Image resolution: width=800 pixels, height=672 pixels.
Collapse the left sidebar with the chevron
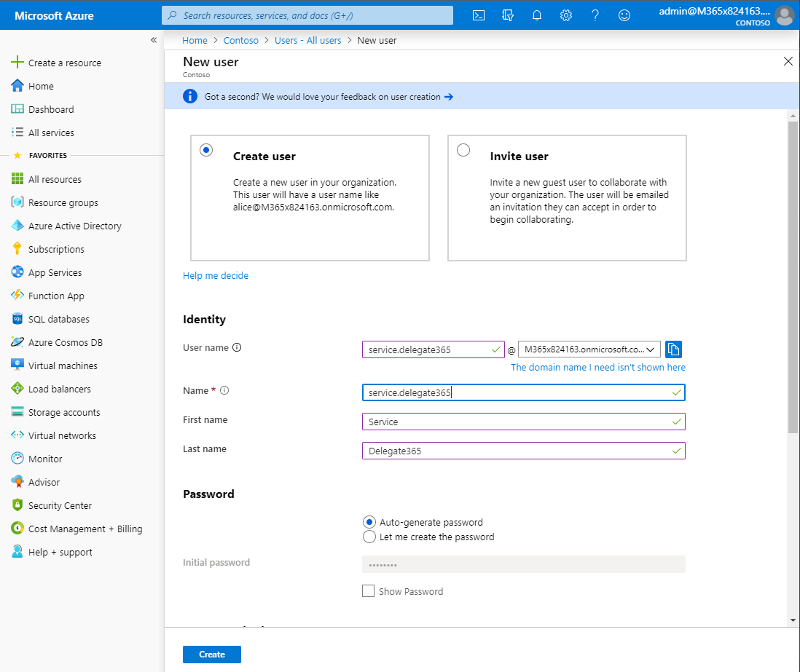154,40
